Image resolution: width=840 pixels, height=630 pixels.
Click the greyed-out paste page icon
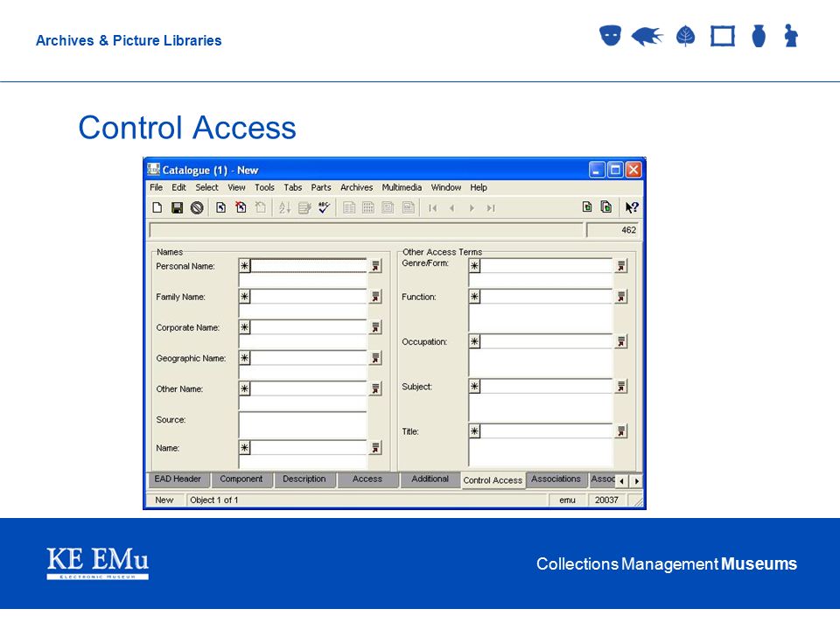click(x=261, y=208)
